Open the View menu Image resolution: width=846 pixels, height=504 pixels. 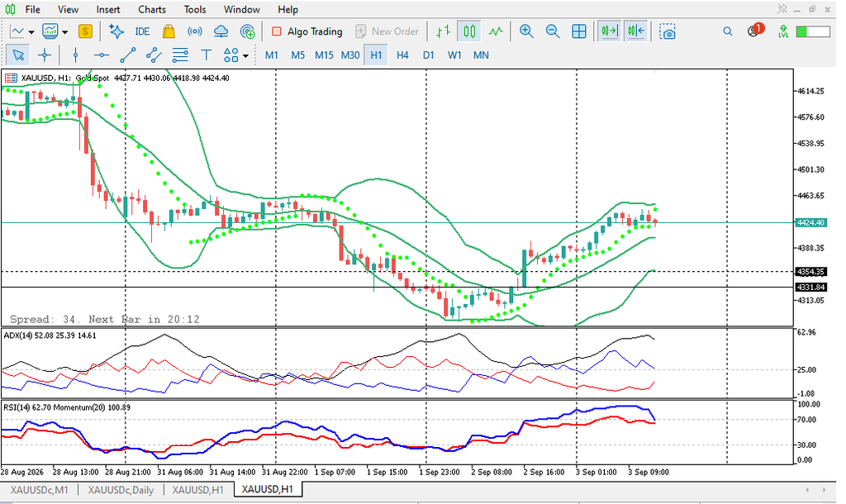[68, 9]
